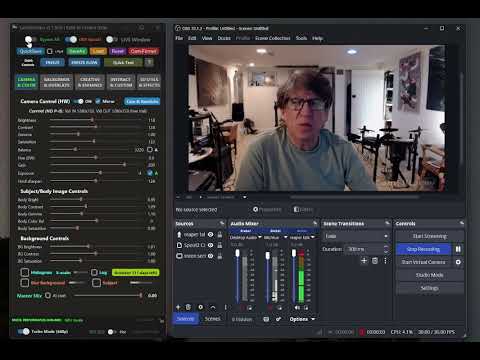Click the Stop Recording button
Viewport: 480px width, 360px height.
coord(423,249)
